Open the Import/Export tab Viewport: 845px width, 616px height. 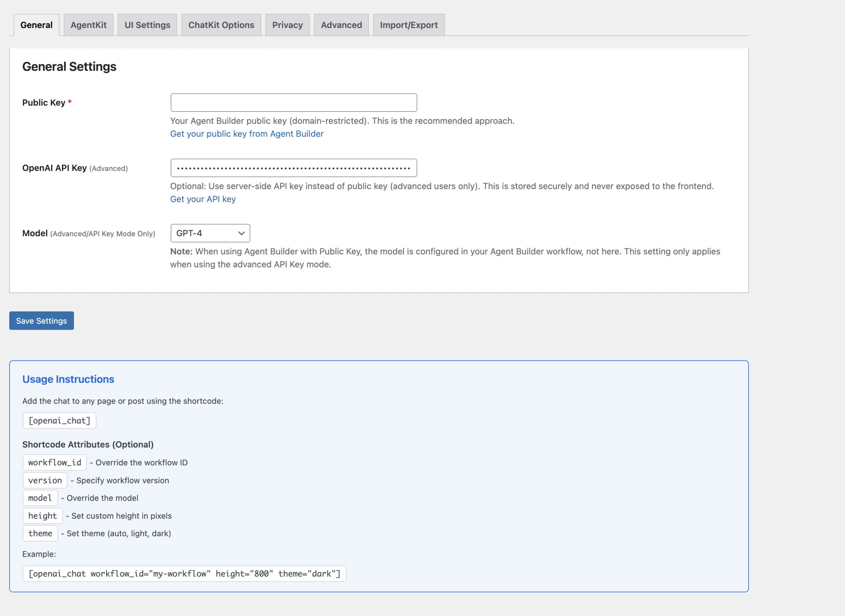click(409, 25)
